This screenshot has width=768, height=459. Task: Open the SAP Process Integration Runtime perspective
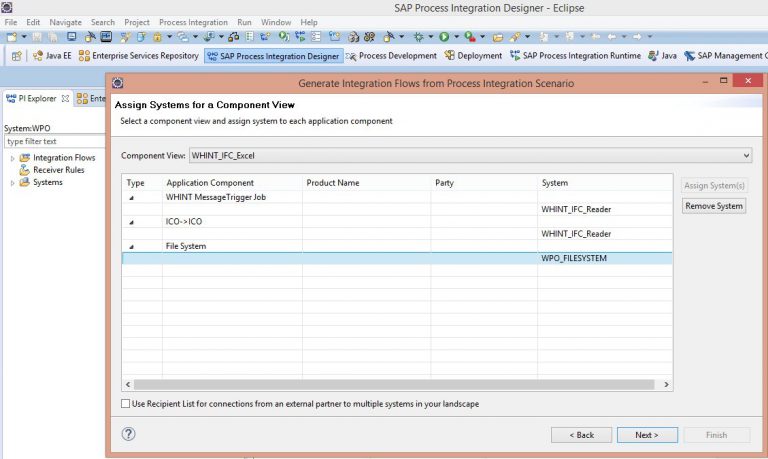pyautogui.click(x=575, y=56)
